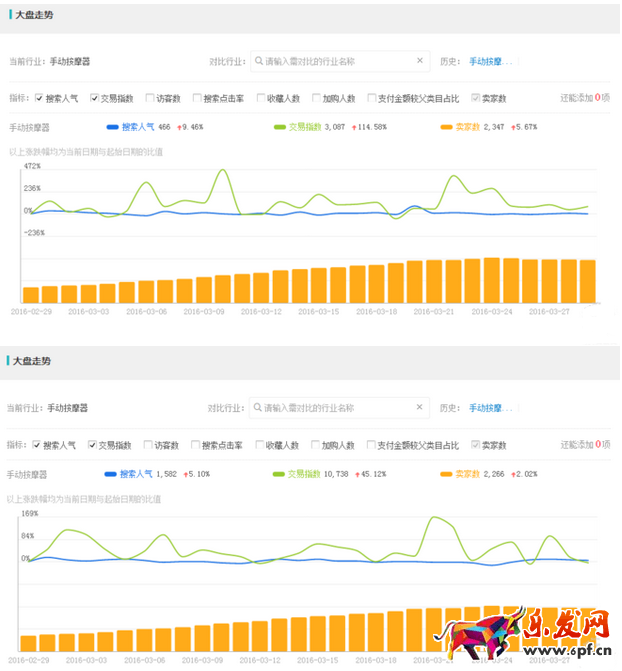Select the 交易指数 legend label showing 10,738
The width and height of the screenshot is (622, 671).
[302, 474]
